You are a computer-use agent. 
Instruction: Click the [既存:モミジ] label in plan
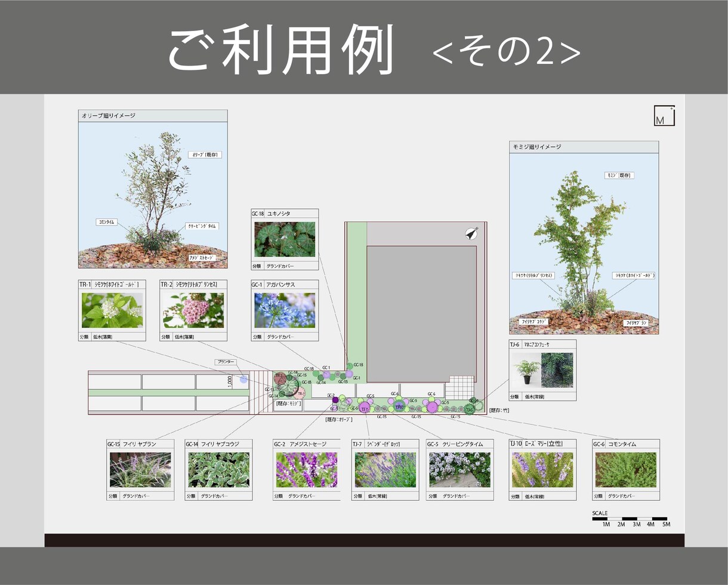click(288, 404)
